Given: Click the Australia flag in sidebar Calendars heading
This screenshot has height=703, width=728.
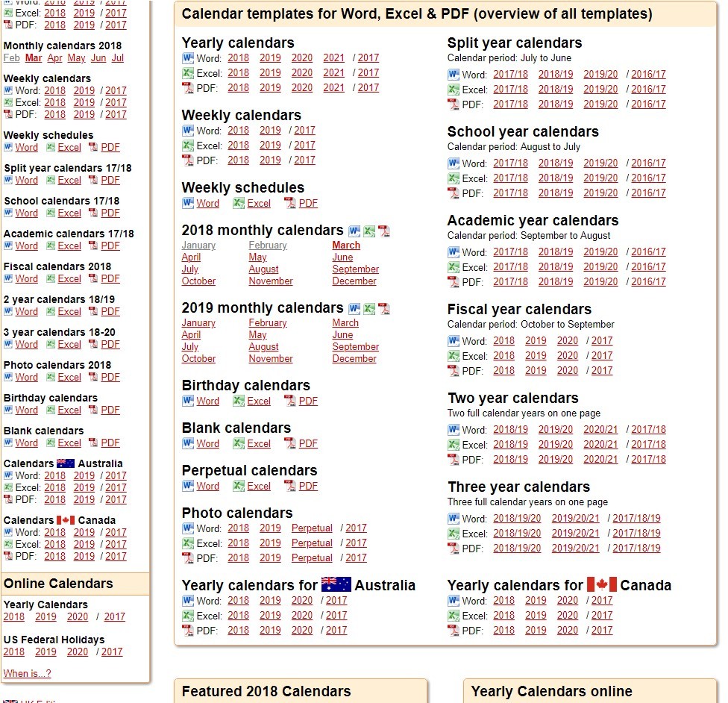Looking at the screenshot, I should tap(66, 463).
